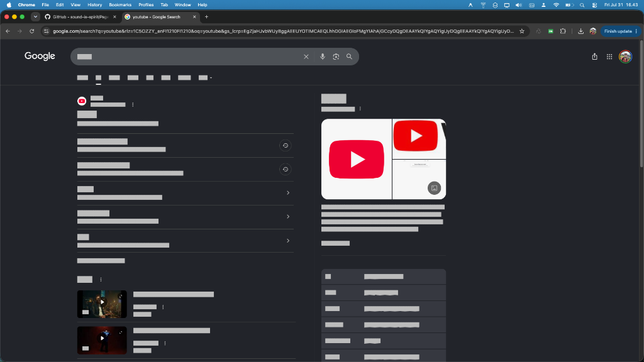Open Google Lens image search

tap(336, 57)
